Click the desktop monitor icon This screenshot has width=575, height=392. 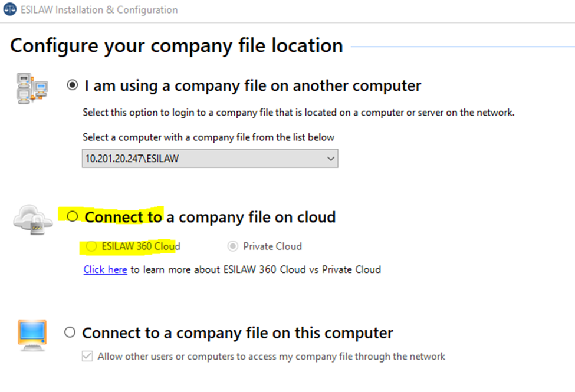point(32,335)
